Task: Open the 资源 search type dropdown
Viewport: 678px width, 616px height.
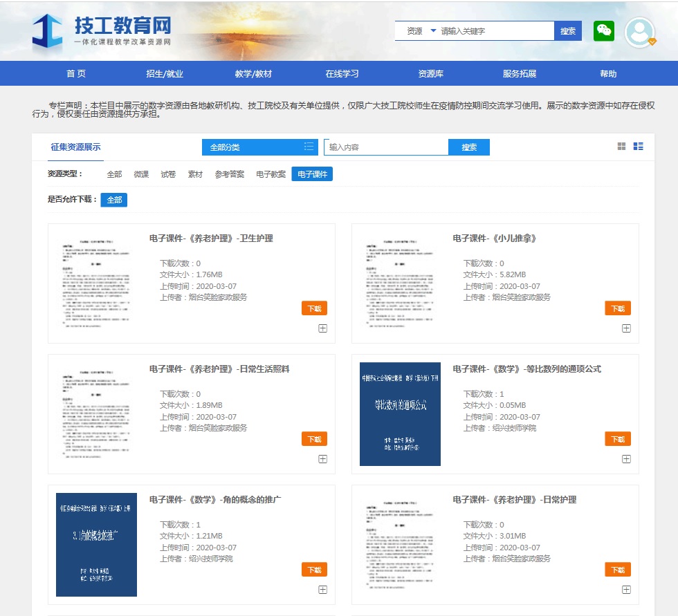Action: click(x=422, y=30)
